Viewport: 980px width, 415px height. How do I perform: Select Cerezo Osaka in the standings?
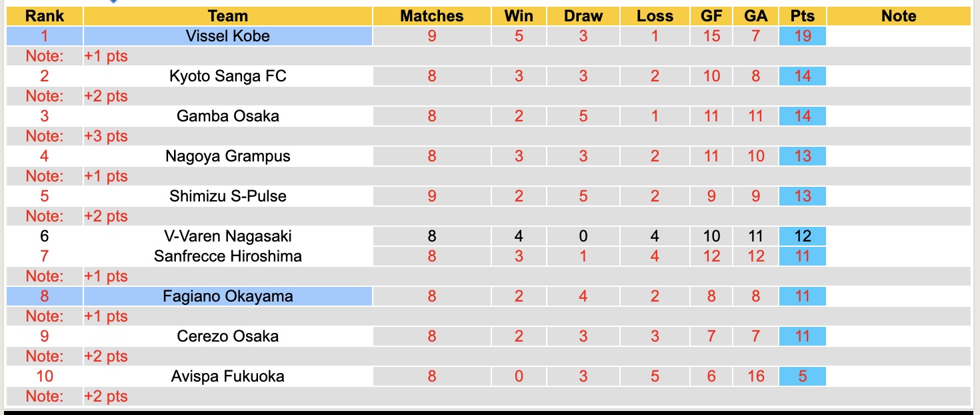(x=227, y=336)
